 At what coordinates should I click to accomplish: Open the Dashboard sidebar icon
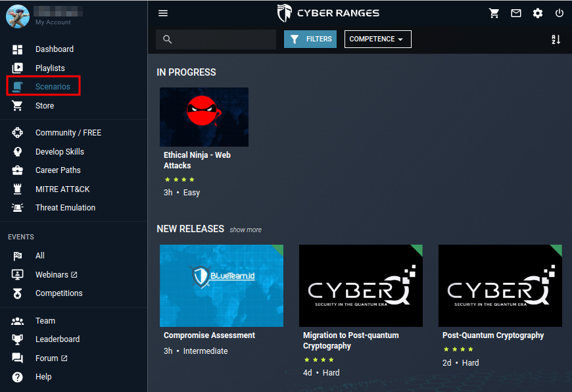(16, 49)
